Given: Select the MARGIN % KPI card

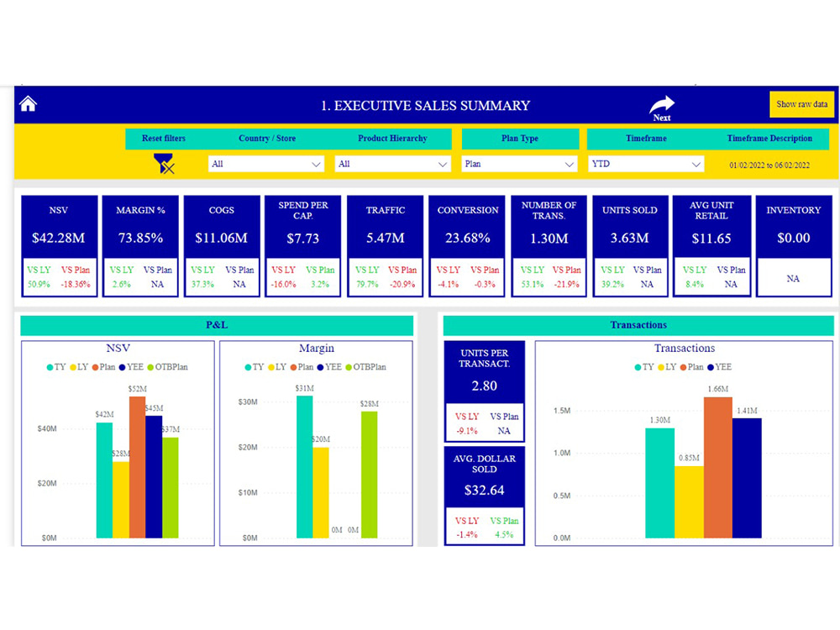Looking at the screenshot, I should point(140,246).
